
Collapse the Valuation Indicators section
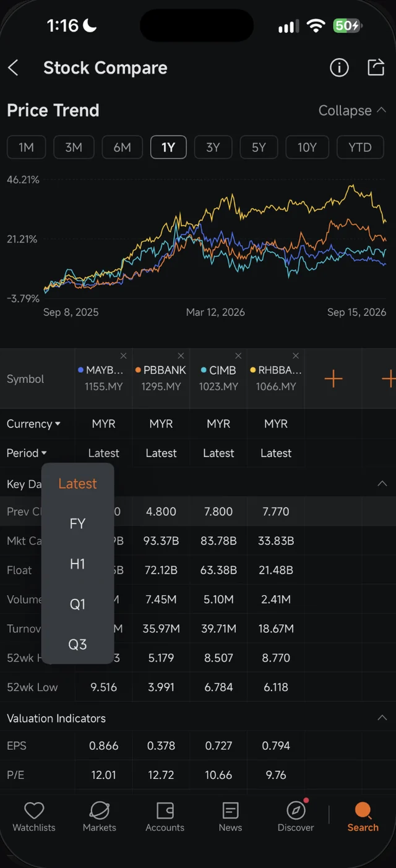tap(382, 718)
